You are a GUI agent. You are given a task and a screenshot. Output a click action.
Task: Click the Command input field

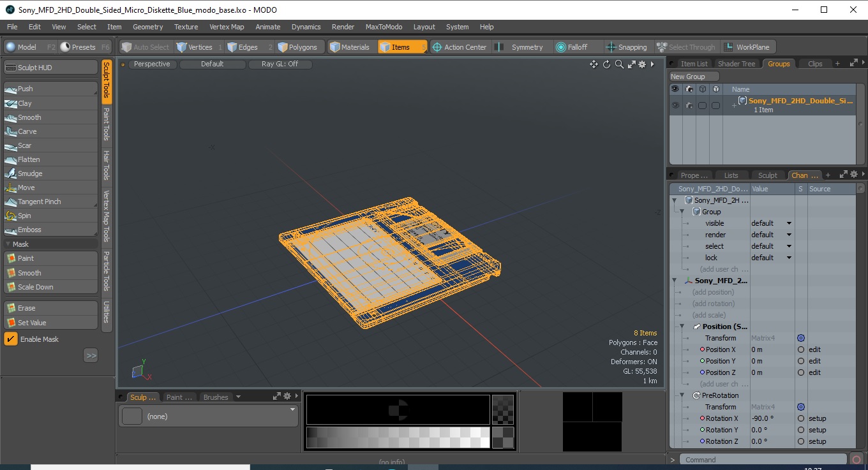pos(763,460)
